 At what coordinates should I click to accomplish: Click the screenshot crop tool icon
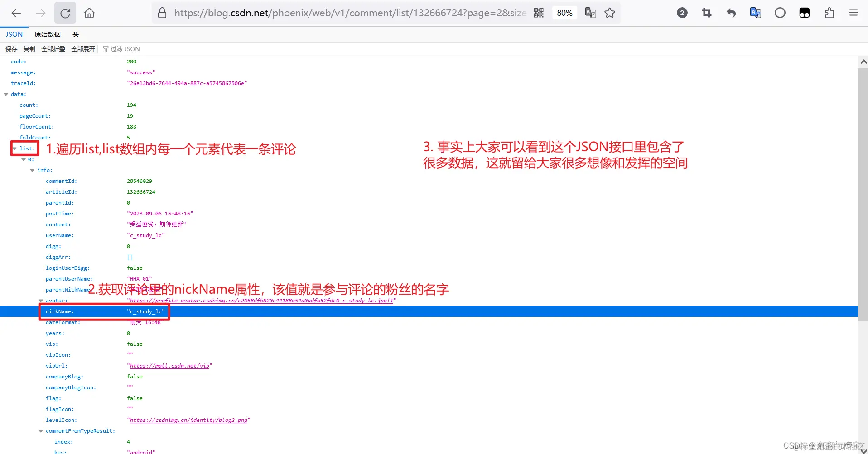pyautogui.click(x=707, y=13)
